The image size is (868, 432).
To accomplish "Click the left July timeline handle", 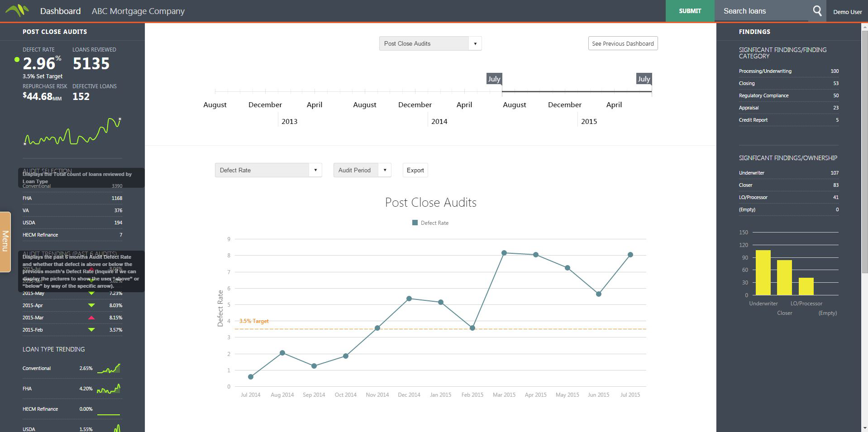I will 494,79.
